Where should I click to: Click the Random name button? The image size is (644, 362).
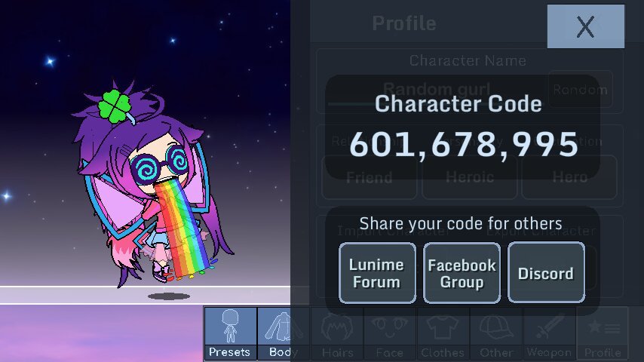coord(581,89)
